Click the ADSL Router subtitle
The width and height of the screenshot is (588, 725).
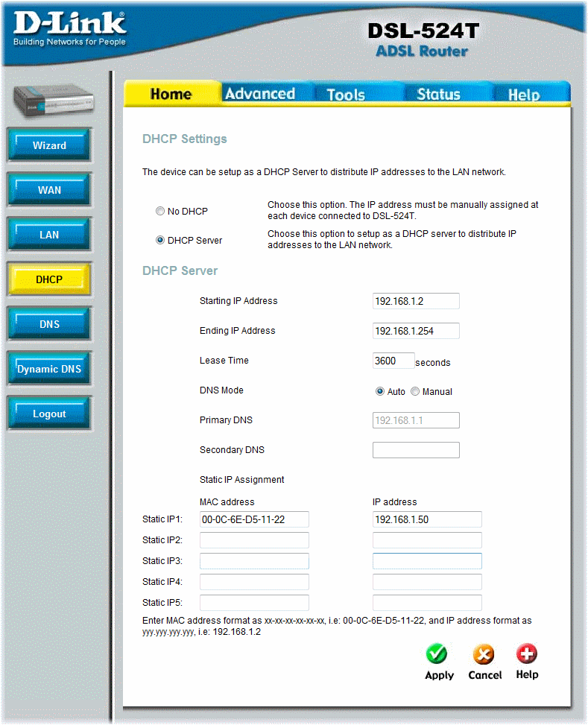(422, 51)
